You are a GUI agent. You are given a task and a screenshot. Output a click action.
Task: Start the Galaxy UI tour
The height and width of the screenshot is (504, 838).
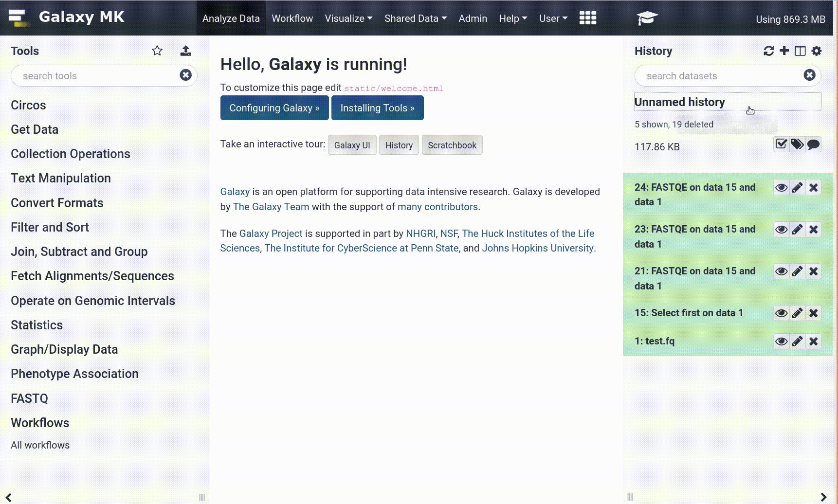352,145
